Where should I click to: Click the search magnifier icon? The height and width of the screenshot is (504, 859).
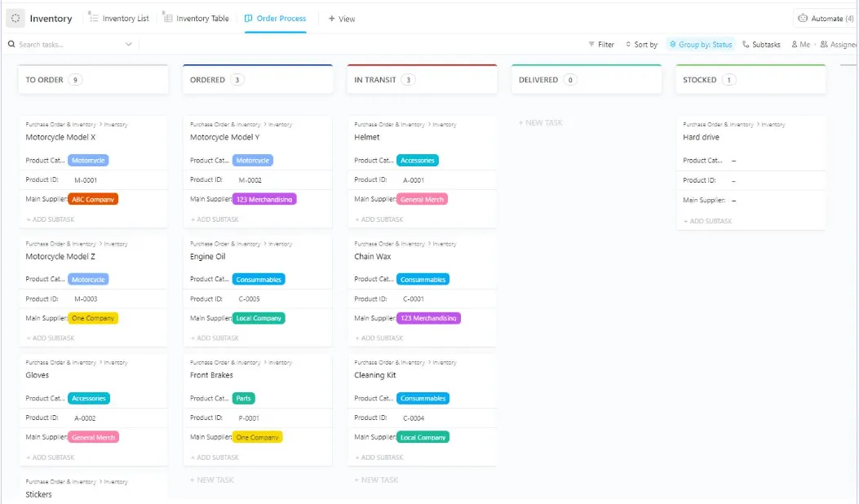tap(11, 44)
